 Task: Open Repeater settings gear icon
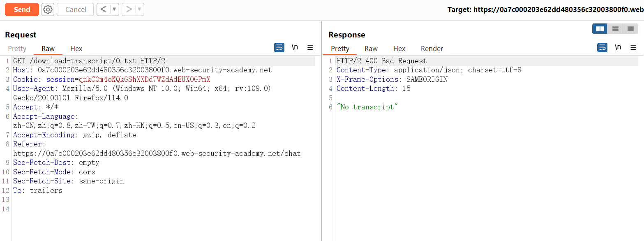tap(48, 9)
